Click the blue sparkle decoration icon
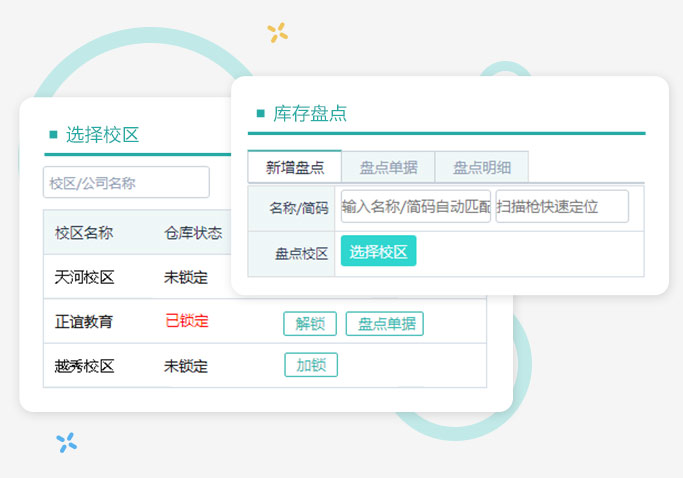Image resolution: width=683 pixels, height=478 pixels. (x=67, y=442)
